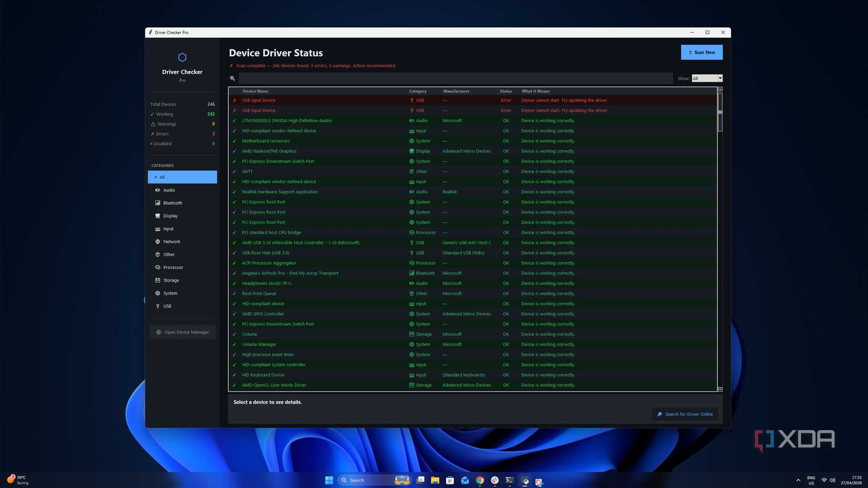868x488 pixels.
Task: Select the AMD Radeon(TM) Graphics row
Action: (269, 151)
